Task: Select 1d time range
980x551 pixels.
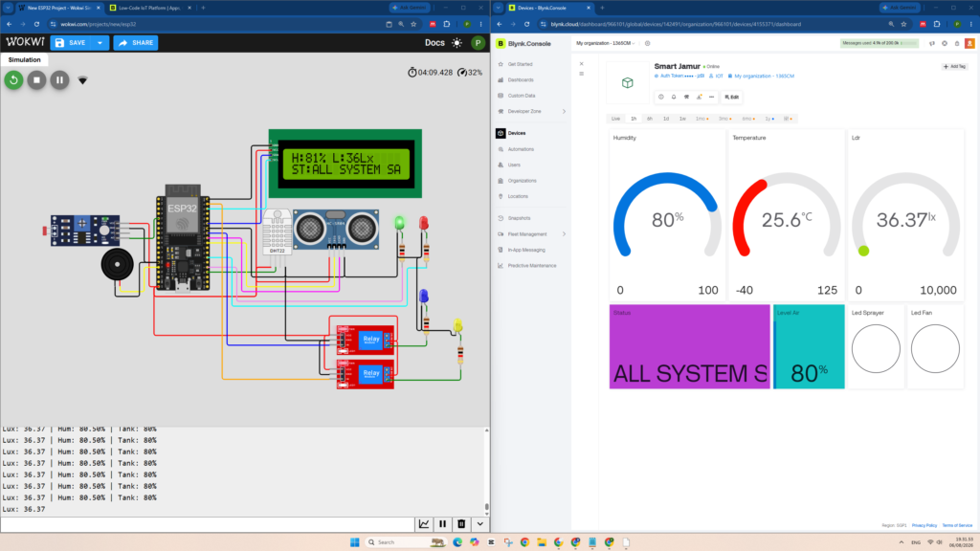Action: (666, 119)
